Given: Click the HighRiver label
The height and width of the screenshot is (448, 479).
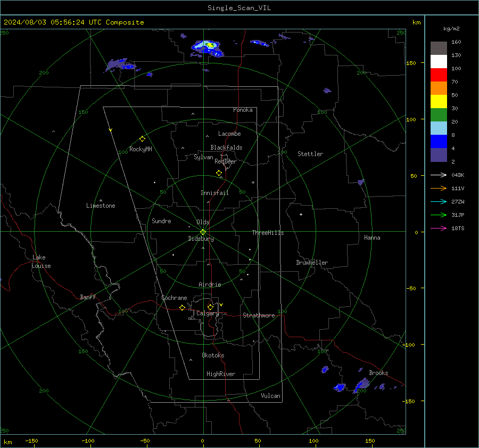Looking at the screenshot, I should [x=221, y=374].
